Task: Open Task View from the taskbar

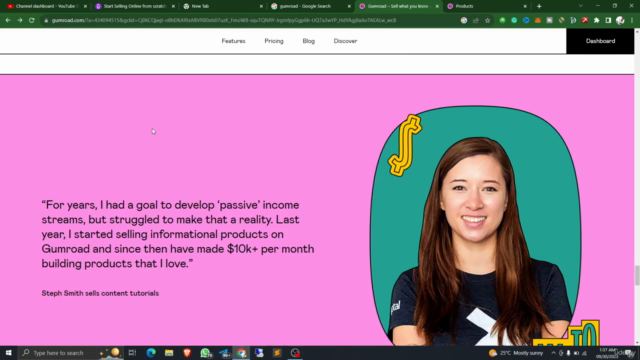Action: click(x=132, y=353)
